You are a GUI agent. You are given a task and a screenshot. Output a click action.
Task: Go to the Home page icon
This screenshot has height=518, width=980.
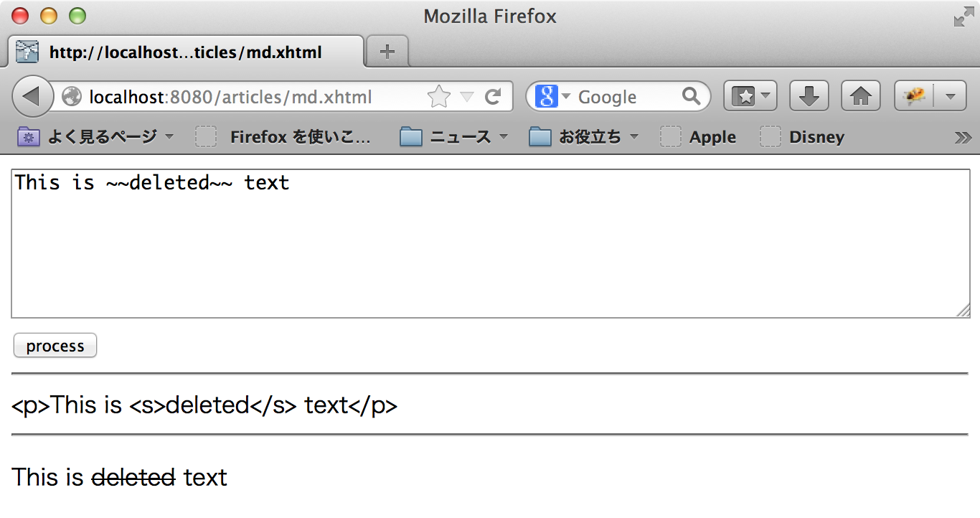(861, 96)
